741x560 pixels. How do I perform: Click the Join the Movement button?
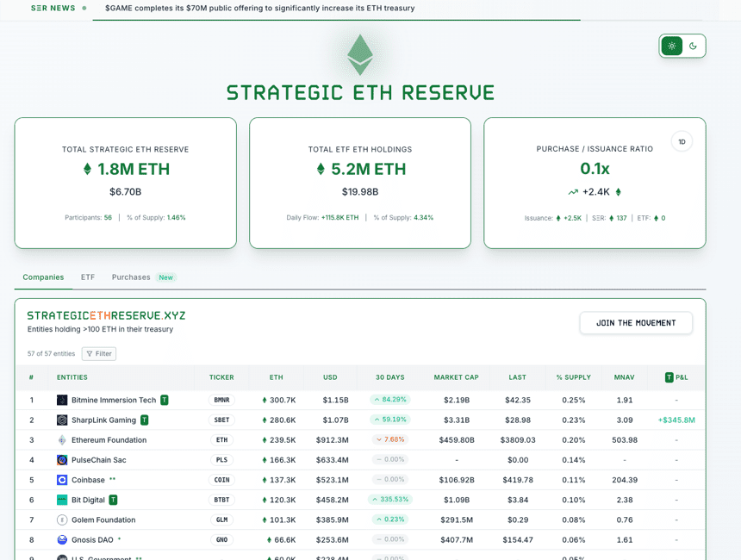pos(636,323)
